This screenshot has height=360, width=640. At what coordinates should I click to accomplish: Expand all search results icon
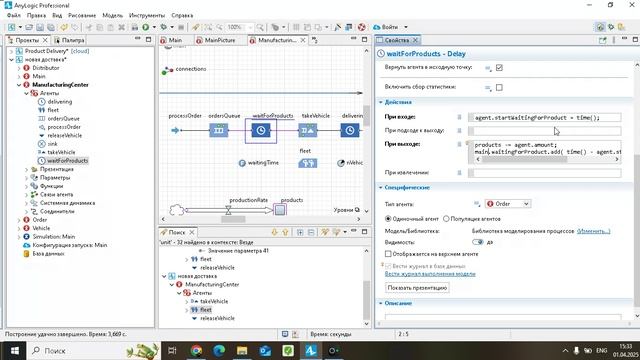[300, 232]
